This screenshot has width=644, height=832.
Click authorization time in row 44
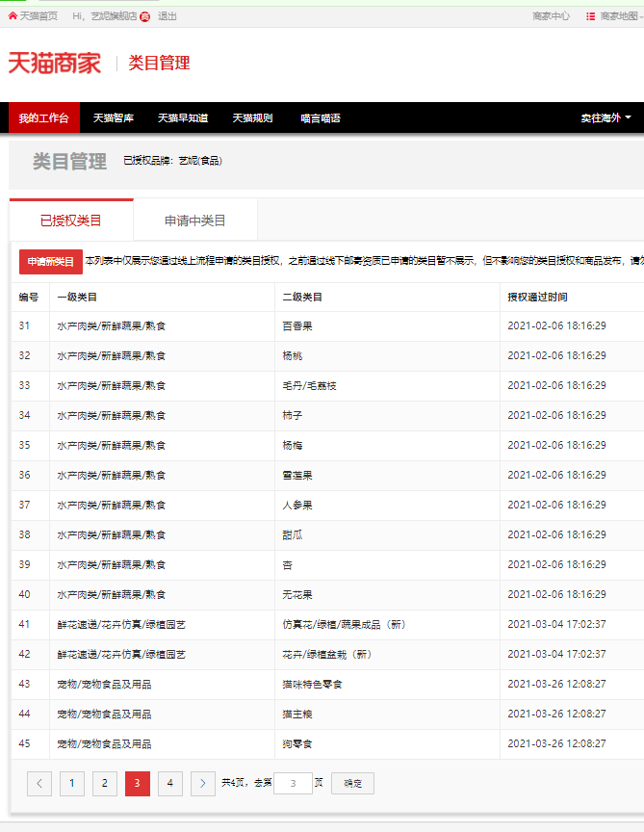(x=557, y=714)
